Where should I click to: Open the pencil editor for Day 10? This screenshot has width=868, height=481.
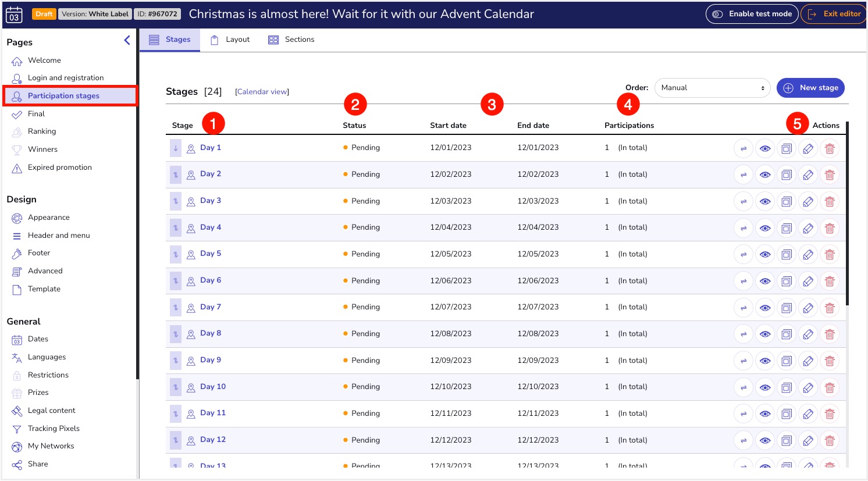808,387
